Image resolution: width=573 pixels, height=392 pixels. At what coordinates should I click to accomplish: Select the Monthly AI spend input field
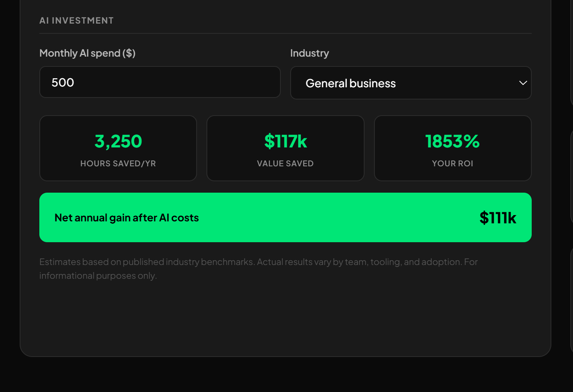[160, 82]
